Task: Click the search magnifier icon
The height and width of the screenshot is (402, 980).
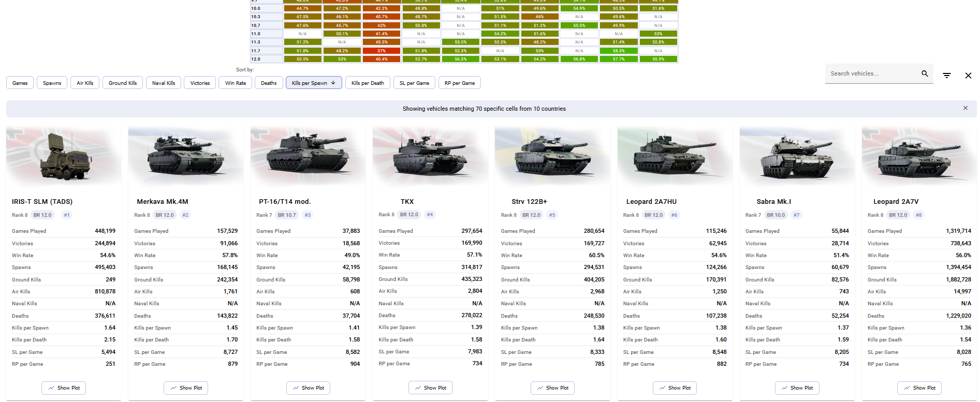Action: (x=925, y=73)
